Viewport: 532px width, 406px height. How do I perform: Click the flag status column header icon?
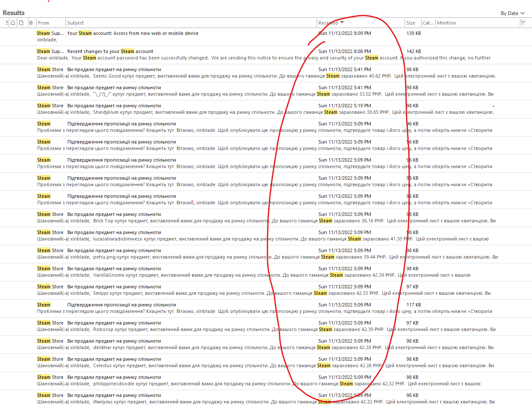click(x=524, y=22)
